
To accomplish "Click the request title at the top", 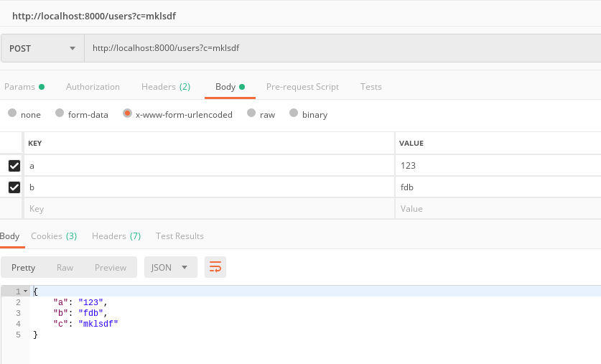I will point(94,16).
